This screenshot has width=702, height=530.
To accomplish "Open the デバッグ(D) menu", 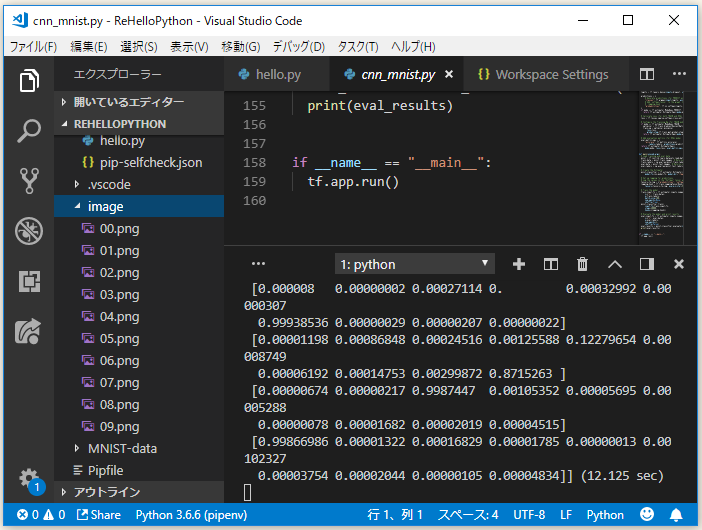I will coord(299,47).
